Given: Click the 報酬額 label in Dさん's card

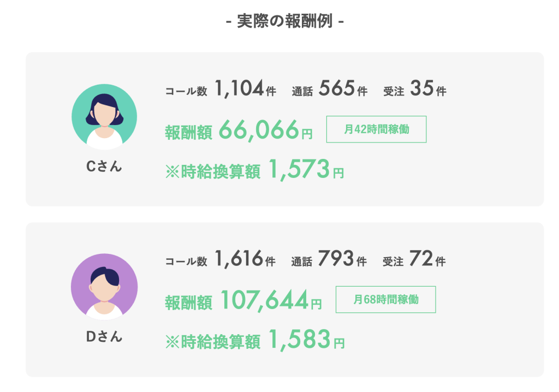Looking at the screenshot, I should 188,302.
